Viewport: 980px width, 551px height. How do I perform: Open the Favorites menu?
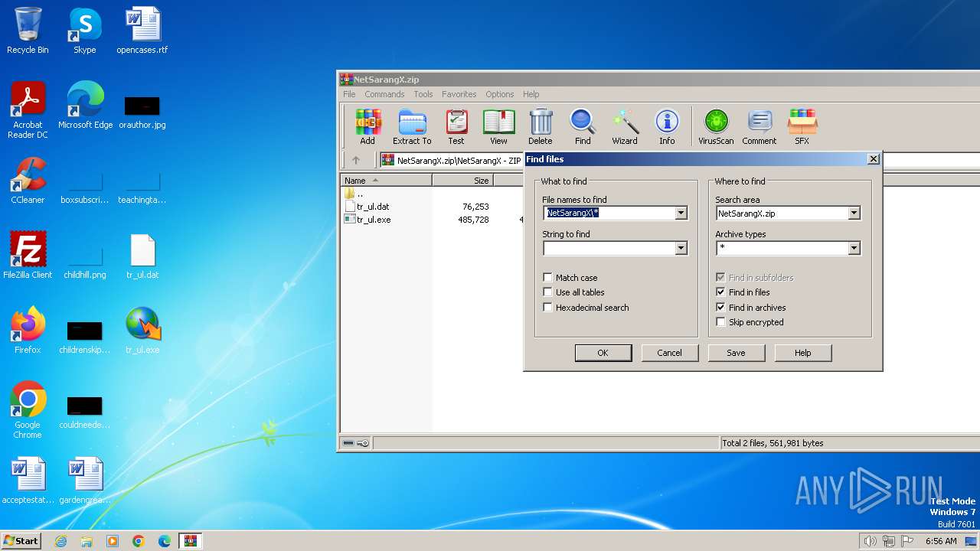click(459, 94)
